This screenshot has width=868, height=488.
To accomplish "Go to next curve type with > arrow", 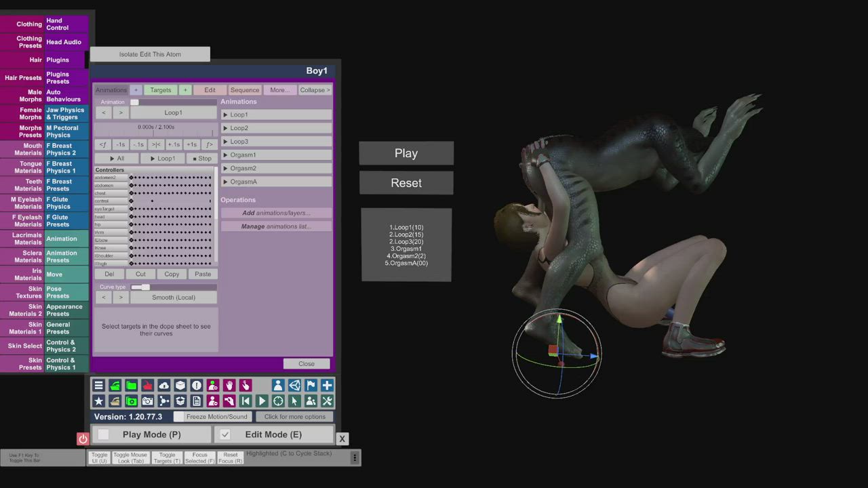I will coord(121,298).
